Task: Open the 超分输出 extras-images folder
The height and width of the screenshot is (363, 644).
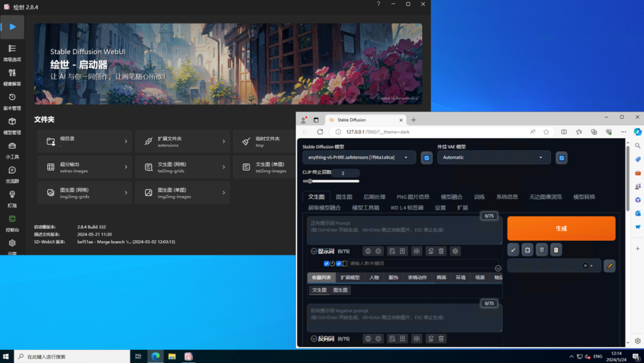Action: click(x=85, y=167)
